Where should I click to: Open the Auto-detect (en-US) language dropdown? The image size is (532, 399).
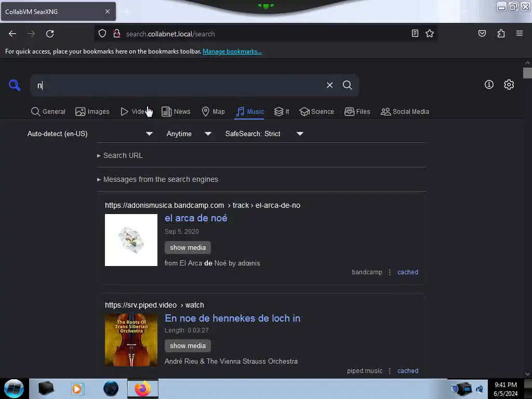[90, 134]
